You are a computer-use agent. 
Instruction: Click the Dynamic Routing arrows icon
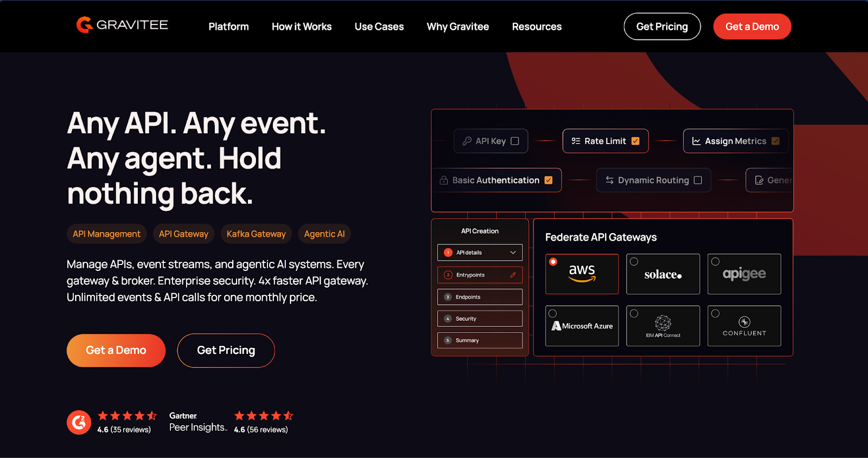(x=609, y=180)
